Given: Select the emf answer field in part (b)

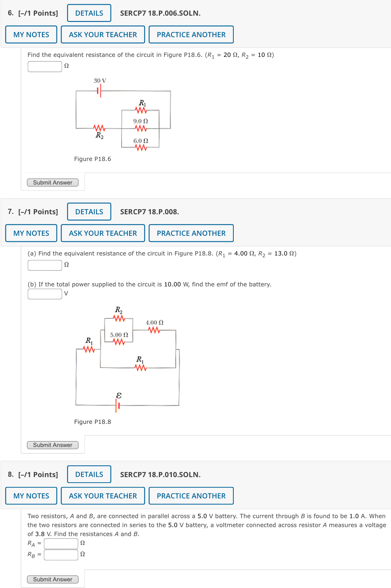Looking at the screenshot, I should (x=44, y=293).
